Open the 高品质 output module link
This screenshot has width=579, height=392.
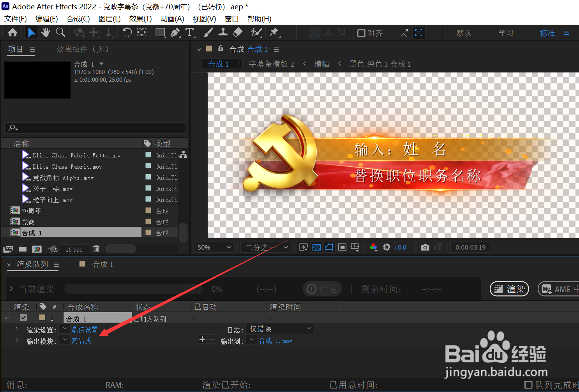(81, 341)
